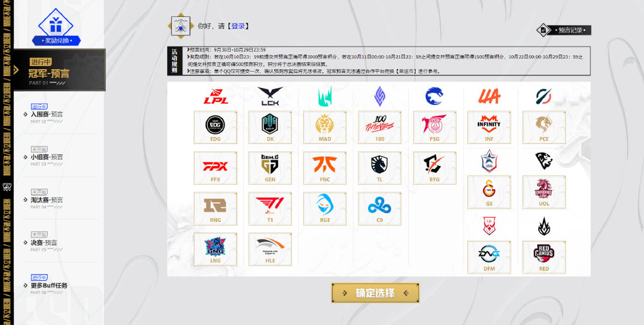
Task: Click the LLA league logo
Action: (489, 96)
